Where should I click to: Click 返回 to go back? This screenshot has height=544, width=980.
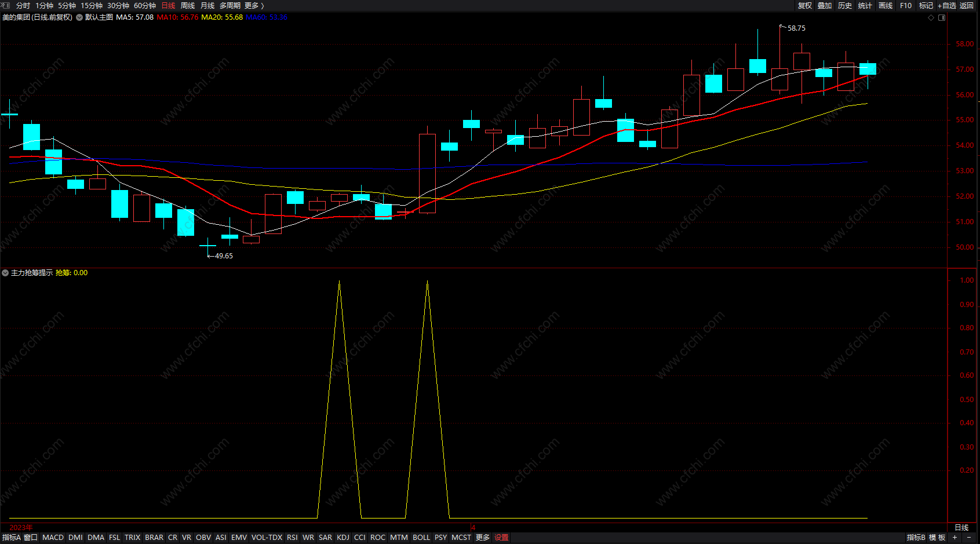967,5
